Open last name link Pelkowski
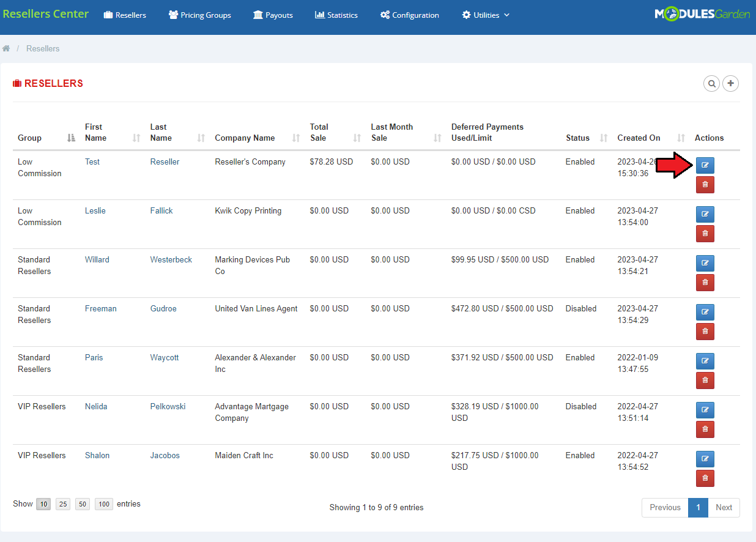756x542 pixels. (168, 406)
